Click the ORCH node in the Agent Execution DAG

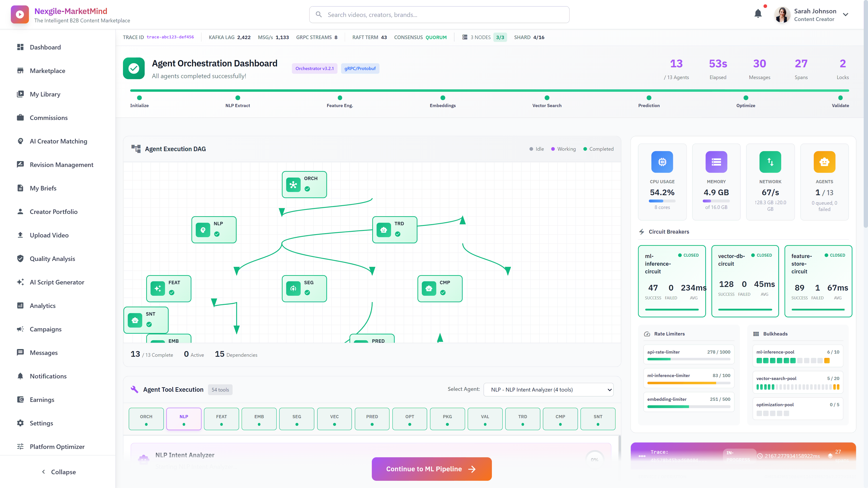pos(304,185)
